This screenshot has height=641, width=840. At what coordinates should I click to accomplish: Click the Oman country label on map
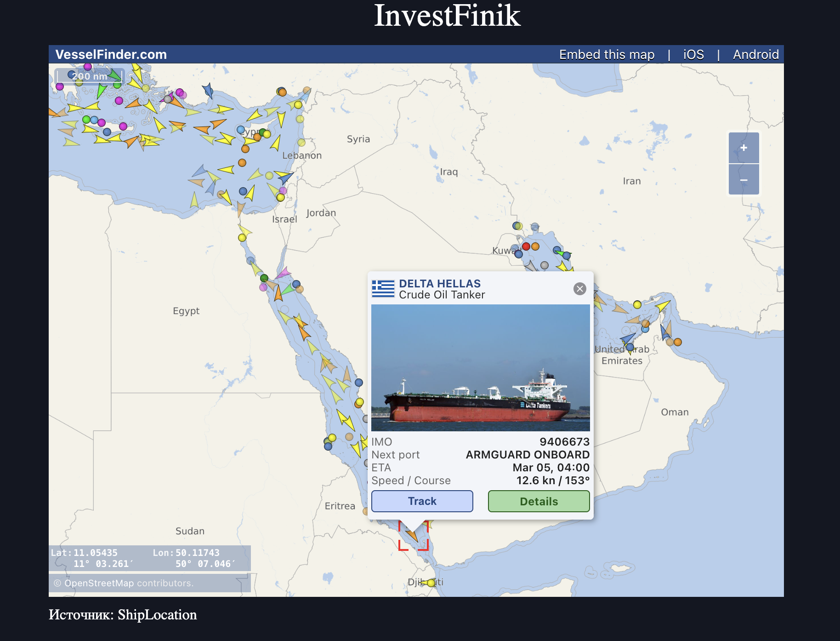click(675, 412)
